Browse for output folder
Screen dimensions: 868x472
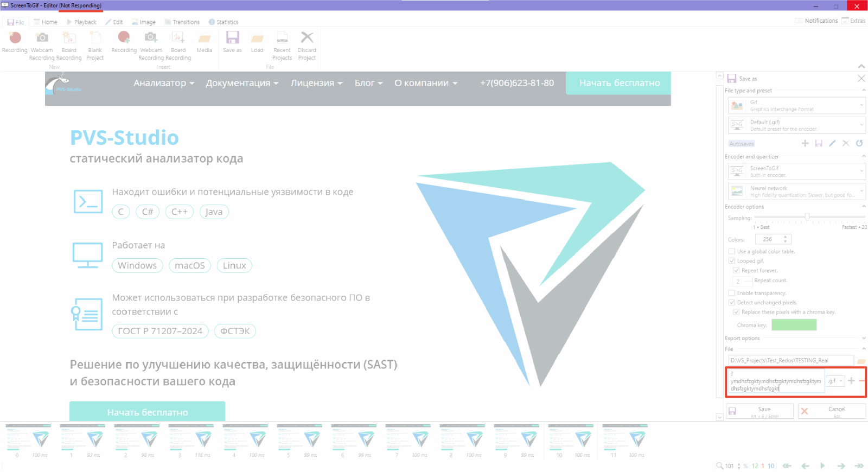[861, 361]
